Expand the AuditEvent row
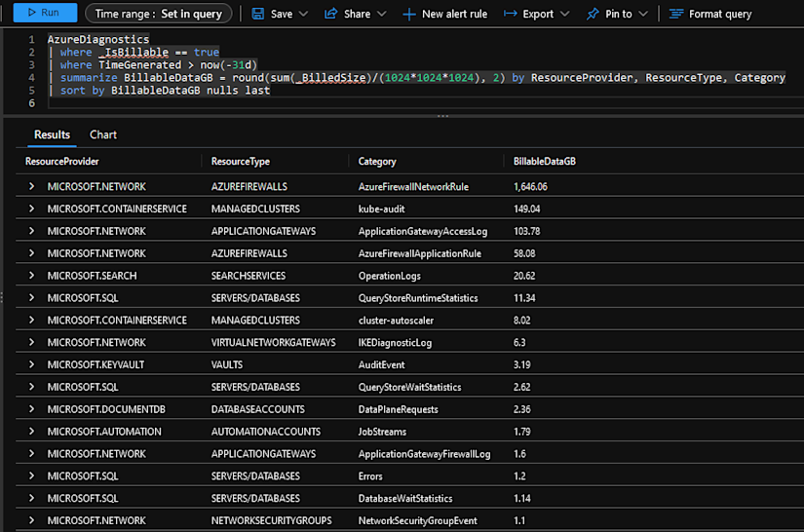Screen dimensions: 804x532 pyautogui.click(x=32, y=365)
